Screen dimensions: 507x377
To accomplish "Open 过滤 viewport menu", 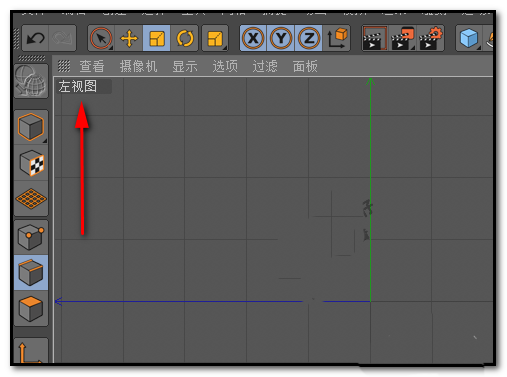I will [265, 66].
